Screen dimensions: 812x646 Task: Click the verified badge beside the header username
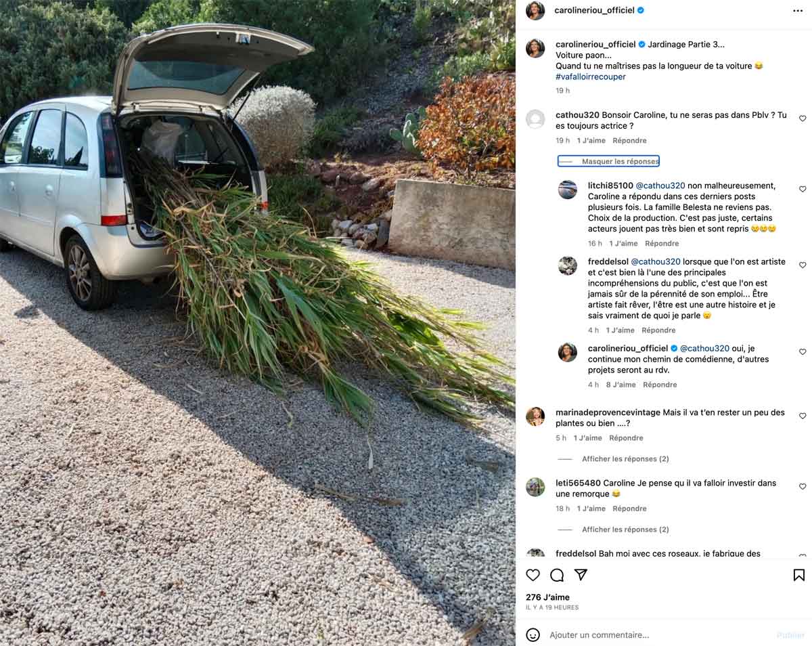click(x=640, y=10)
